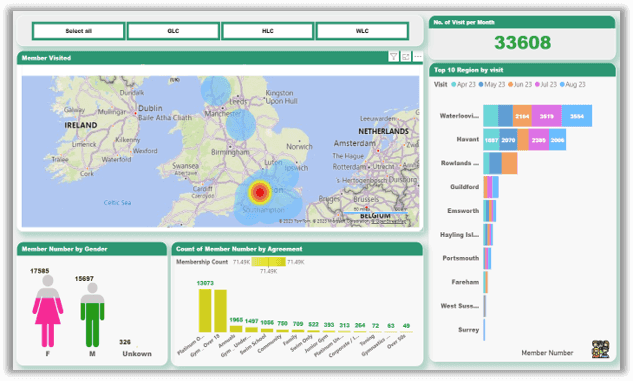Click the Swim School bar valued 1056

pyautogui.click(x=267, y=330)
